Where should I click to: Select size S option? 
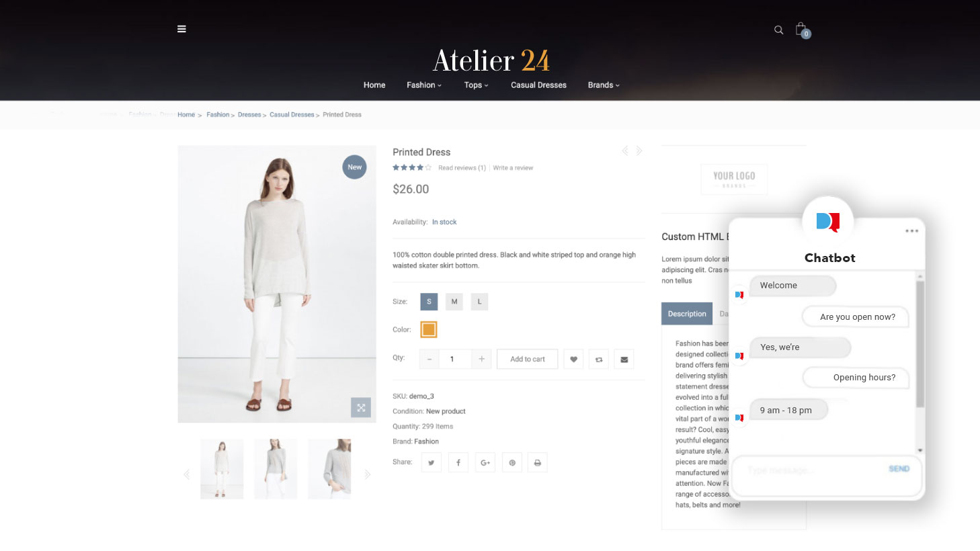click(429, 302)
